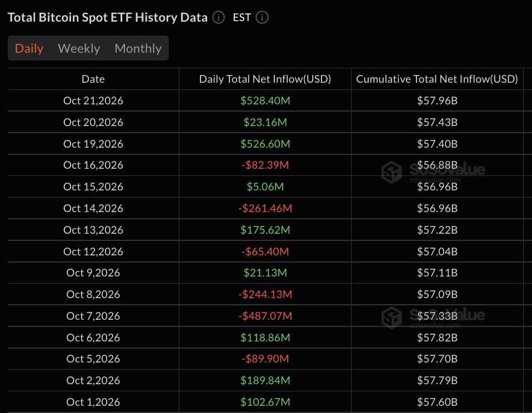The image size is (532, 413).
Task: Click the $175.62M inflow value
Action: click(x=265, y=230)
